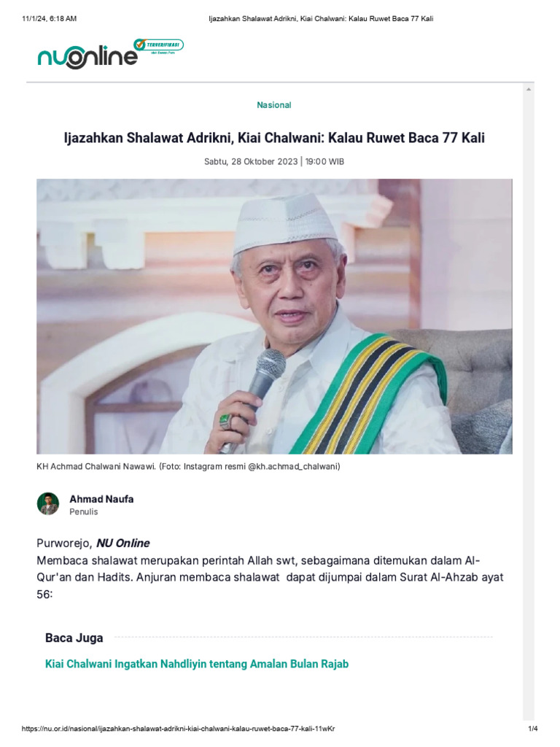
Task: Open the Amalan Bulan Rajab related article
Action: pos(197,664)
